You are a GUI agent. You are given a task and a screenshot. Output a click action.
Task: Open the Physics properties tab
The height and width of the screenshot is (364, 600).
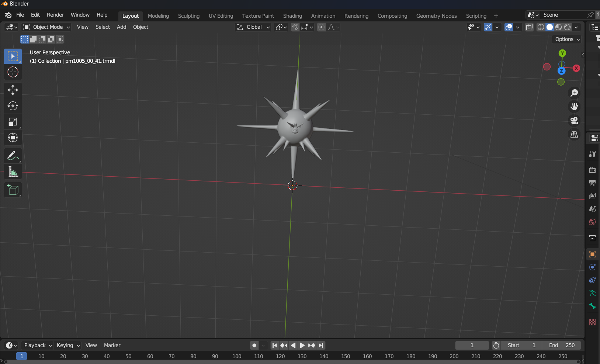(x=593, y=267)
